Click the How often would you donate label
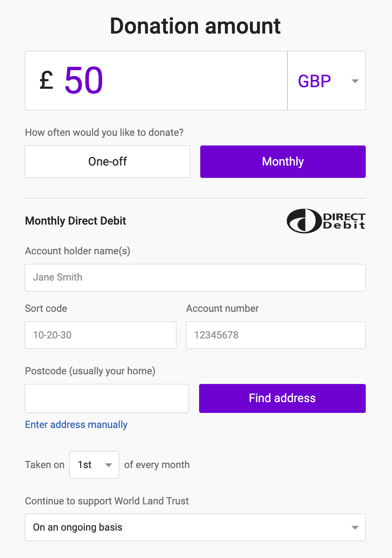Screen dimensions: 392x558 104,132
